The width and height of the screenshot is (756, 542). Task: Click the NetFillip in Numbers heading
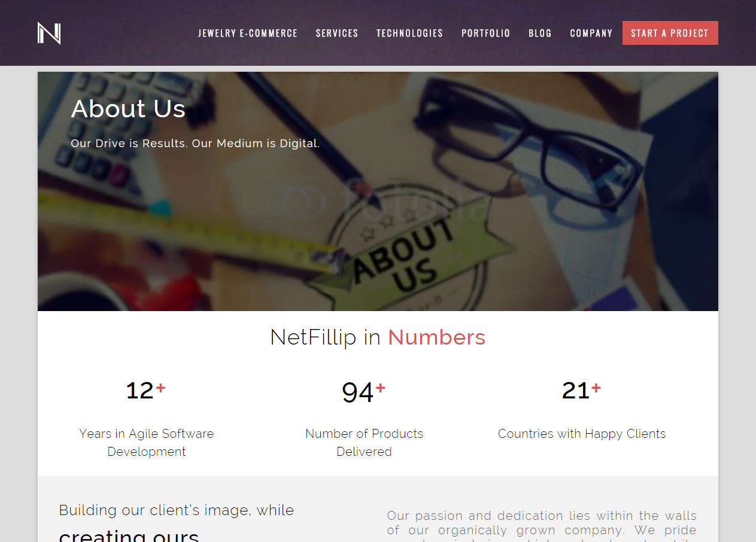378,337
